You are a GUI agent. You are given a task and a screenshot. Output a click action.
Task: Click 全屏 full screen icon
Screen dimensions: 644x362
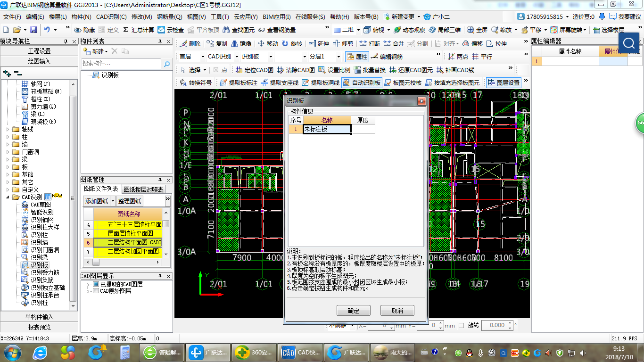[477, 30]
